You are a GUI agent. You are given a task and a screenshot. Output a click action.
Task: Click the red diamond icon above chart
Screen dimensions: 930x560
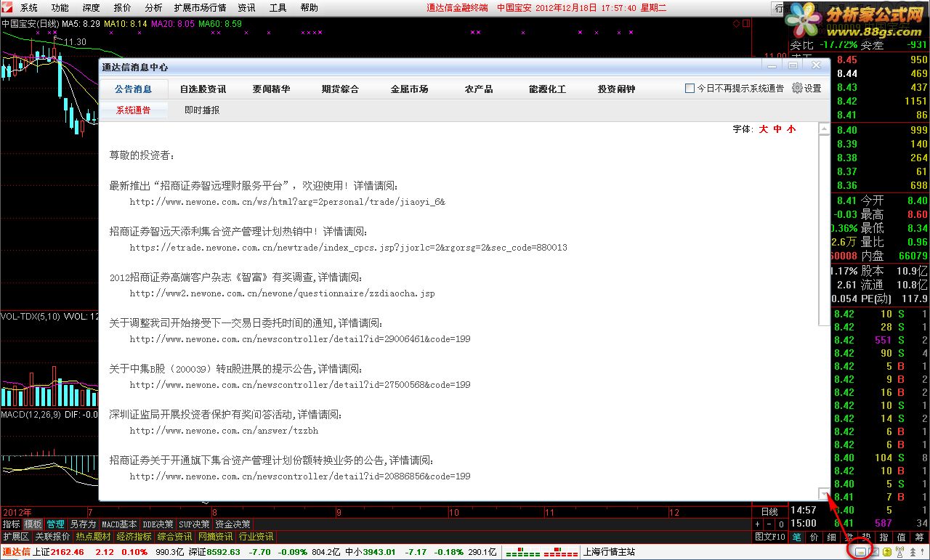(x=736, y=24)
